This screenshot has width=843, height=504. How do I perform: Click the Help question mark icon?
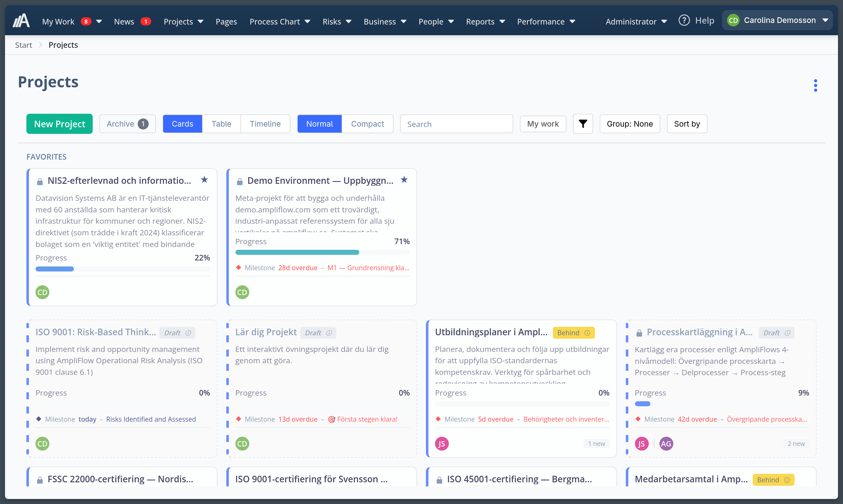[684, 20]
